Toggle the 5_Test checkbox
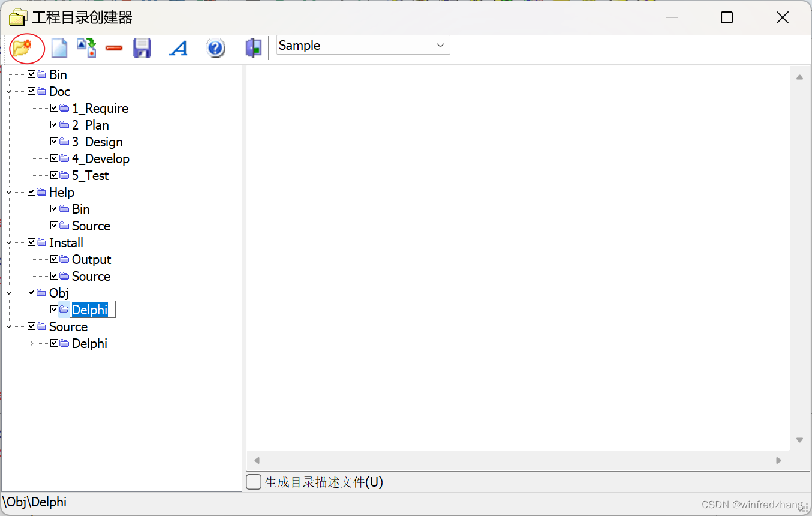812x516 pixels. pyautogui.click(x=55, y=175)
